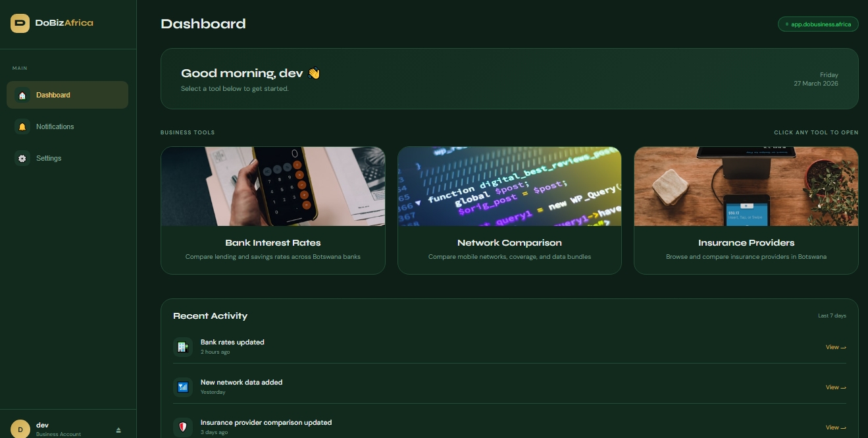Open the Bank Interest Rates tool card
Image resolution: width=868 pixels, height=438 pixels.
click(273, 210)
